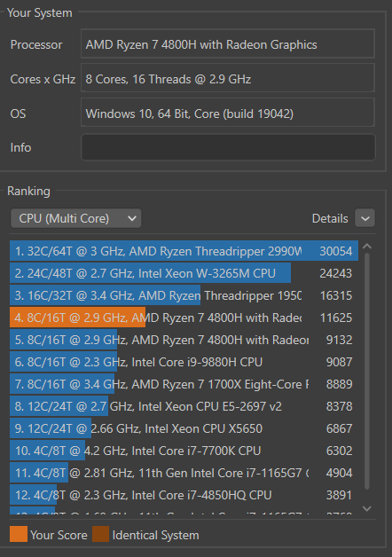Click the Identical System legend label
The height and width of the screenshot is (557, 392).
[155, 535]
